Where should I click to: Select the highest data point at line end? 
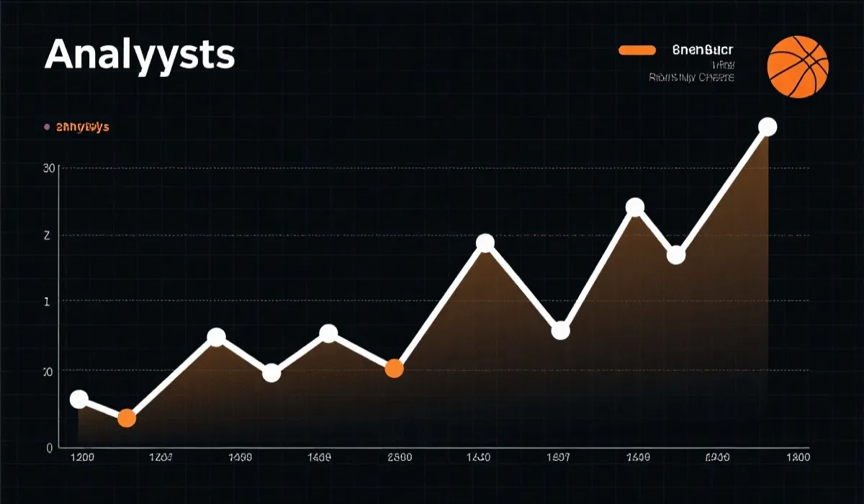point(768,127)
